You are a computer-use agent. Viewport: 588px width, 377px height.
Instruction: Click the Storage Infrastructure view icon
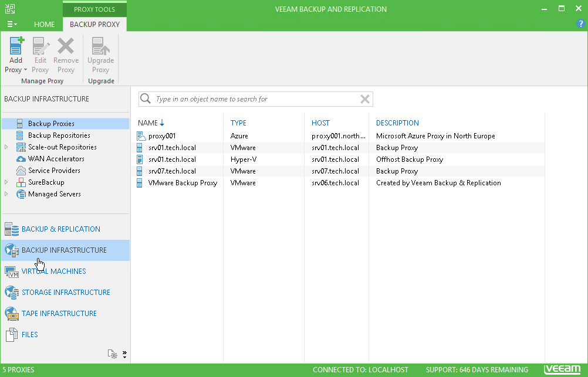point(12,293)
